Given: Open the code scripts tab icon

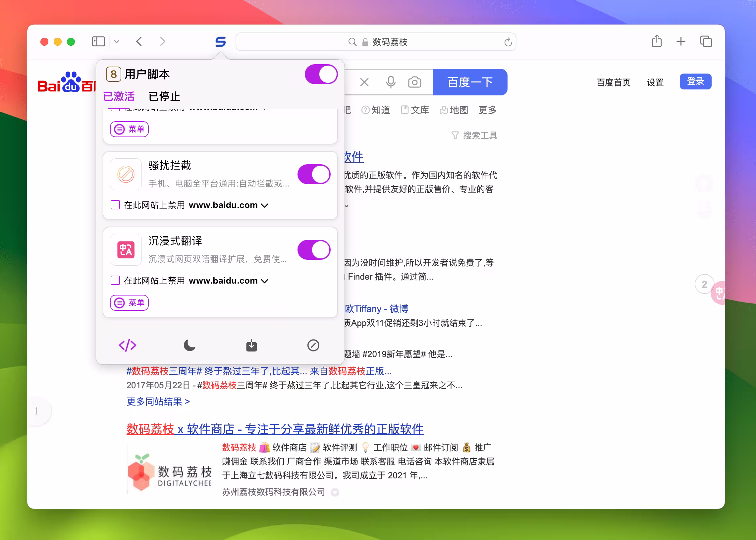Looking at the screenshot, I should [128, 346].
